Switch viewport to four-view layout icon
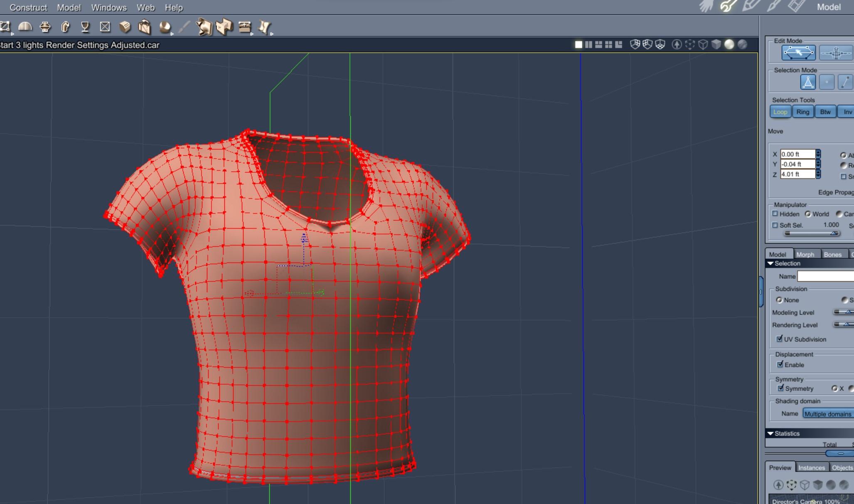 click(609, 44)
